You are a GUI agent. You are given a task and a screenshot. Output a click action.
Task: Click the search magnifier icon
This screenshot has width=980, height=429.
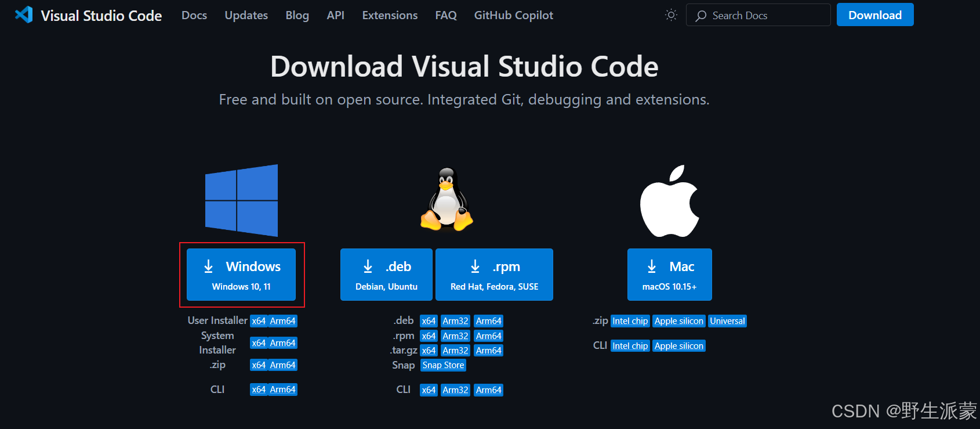(x=701, y=16)
